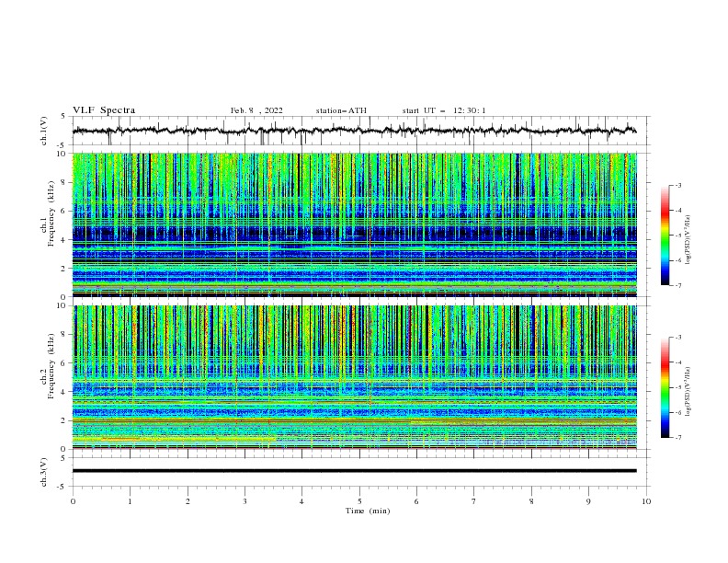
Task: Click time axis tick label "7"
Action: pyautogui.click(x=474, y=501)
